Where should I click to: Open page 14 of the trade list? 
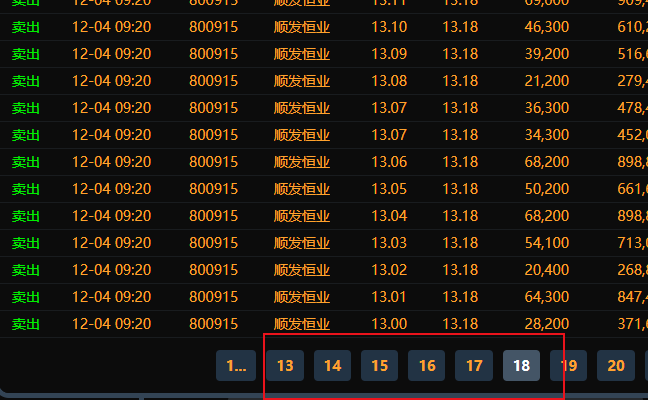[x=332, y=366]
